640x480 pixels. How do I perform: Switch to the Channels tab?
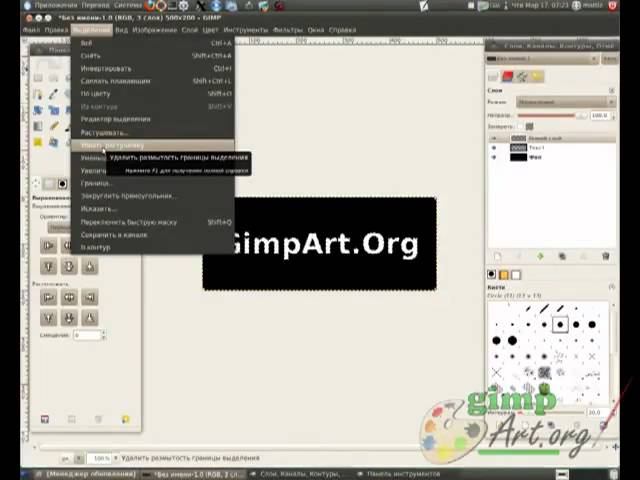point(507,76)
